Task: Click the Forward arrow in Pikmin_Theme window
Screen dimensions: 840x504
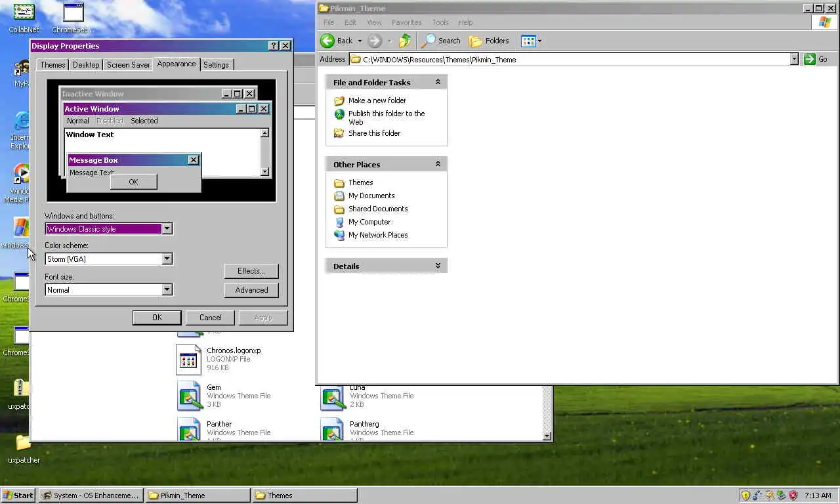Action: click(375, 41)
